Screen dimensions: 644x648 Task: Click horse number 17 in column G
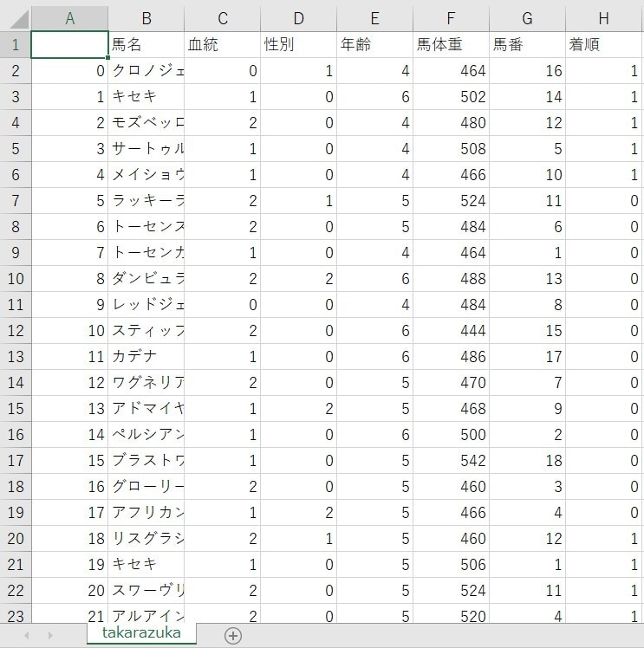coord(528,356)
